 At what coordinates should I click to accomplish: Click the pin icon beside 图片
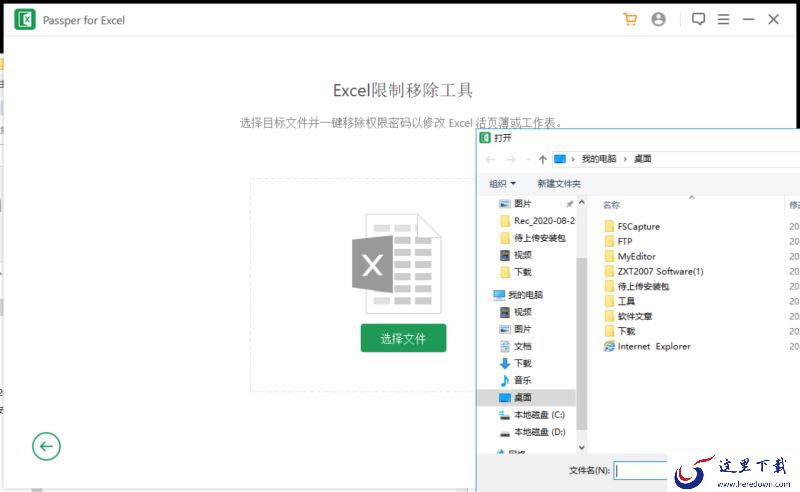point(569,204)
